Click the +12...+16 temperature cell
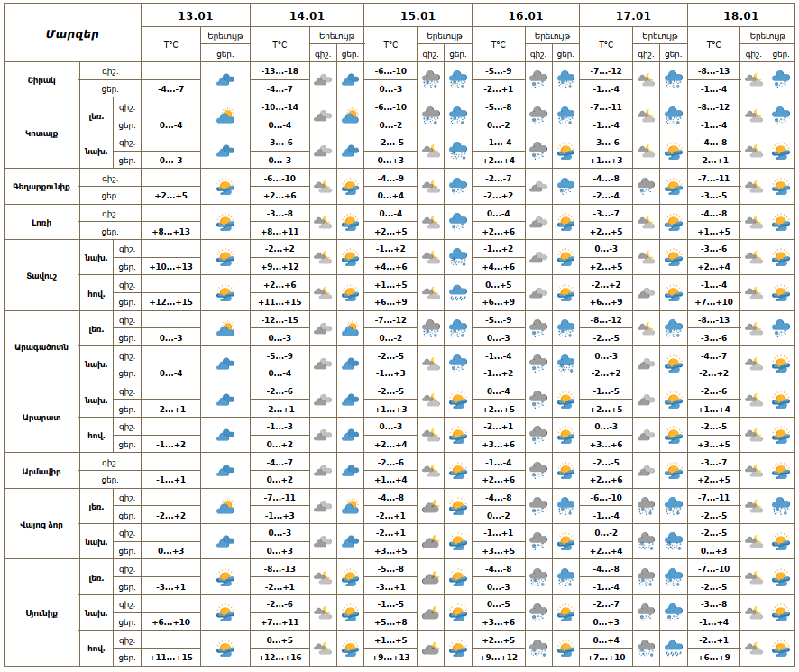Screen dimensions: 799x672 280,658
